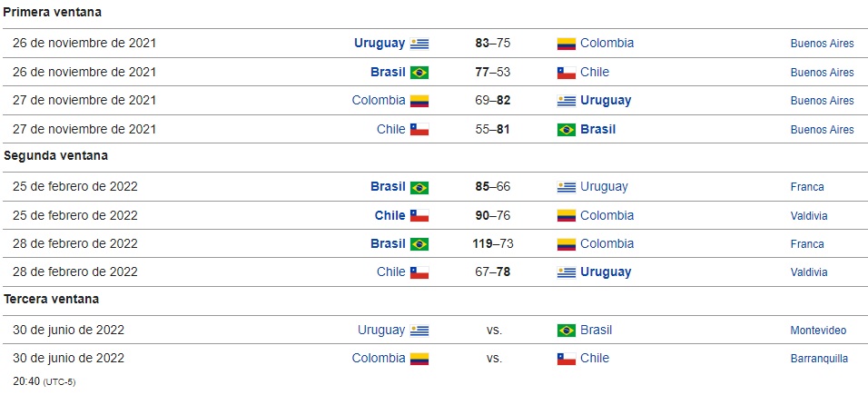Click Uruguay link in 30 June match
868x395 pixels.
381,331
